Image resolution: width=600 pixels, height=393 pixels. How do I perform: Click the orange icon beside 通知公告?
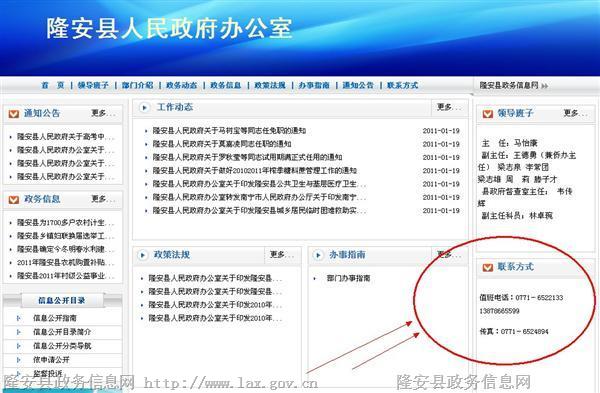coord(14,114)
